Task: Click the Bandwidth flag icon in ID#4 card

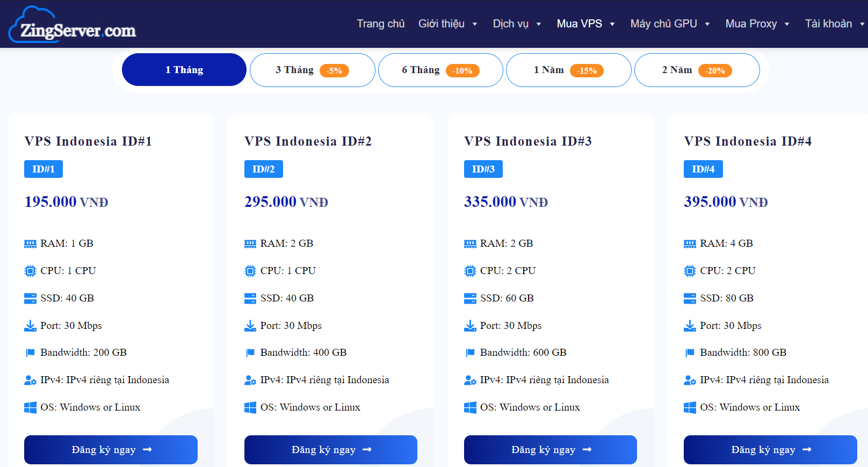Action: click(690, 353)
